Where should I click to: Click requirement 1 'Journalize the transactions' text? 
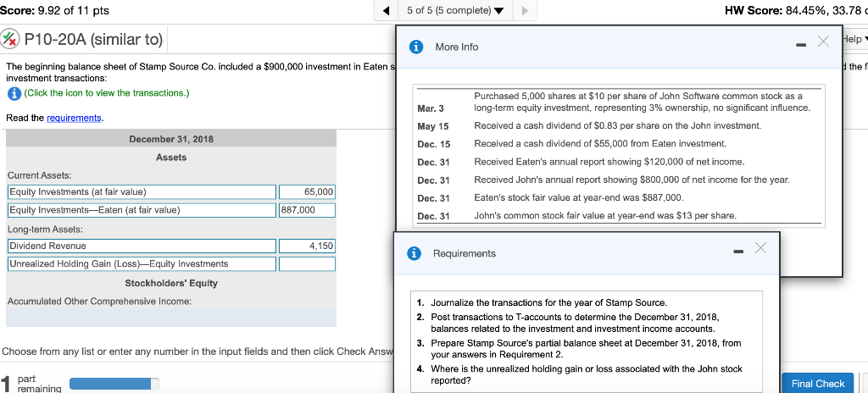pyautogui.click(x=549, y=302)
